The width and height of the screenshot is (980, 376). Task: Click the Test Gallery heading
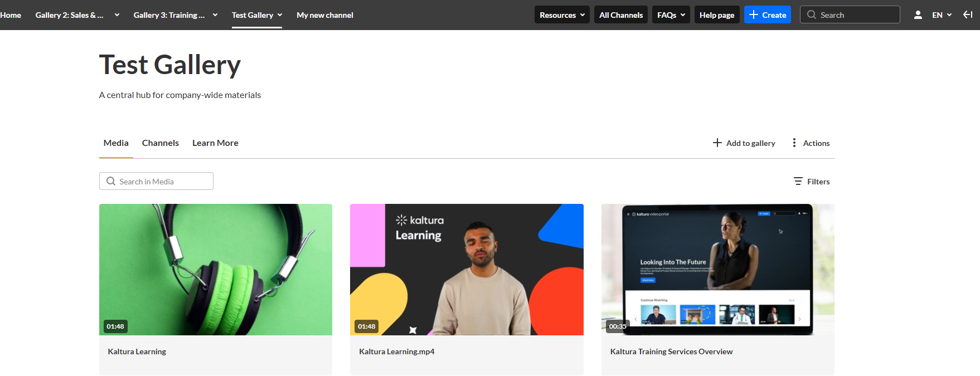click(x=170, y=65)
